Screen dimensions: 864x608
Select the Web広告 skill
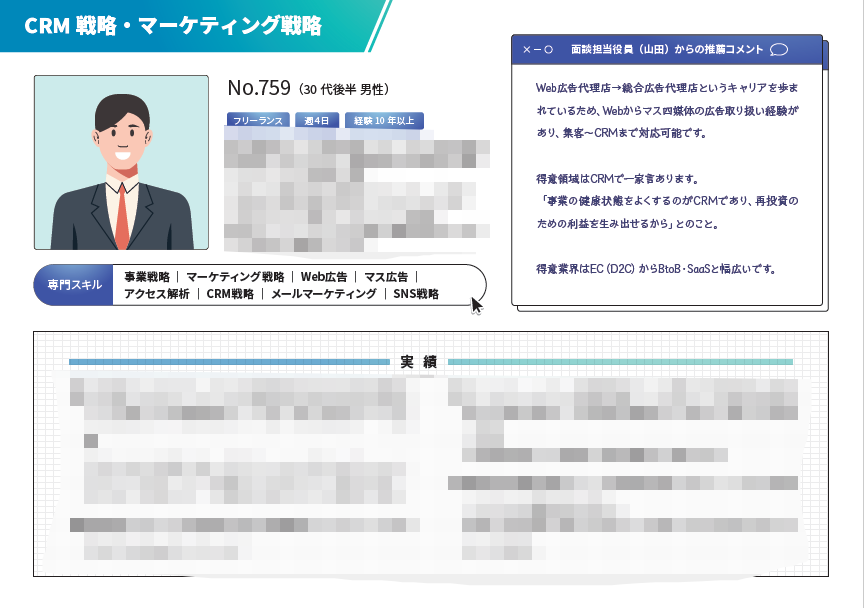pyautogui.click(x=324, y=277)
